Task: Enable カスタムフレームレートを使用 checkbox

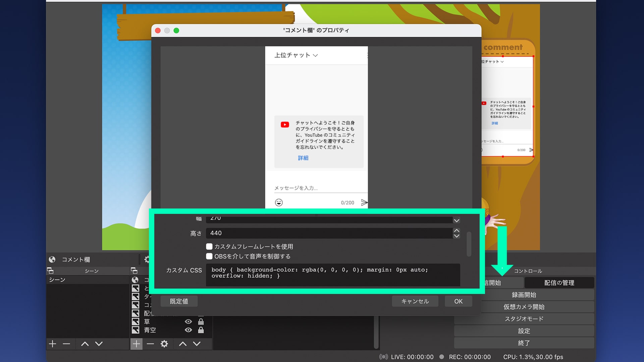Action: (x=209, y=246)
